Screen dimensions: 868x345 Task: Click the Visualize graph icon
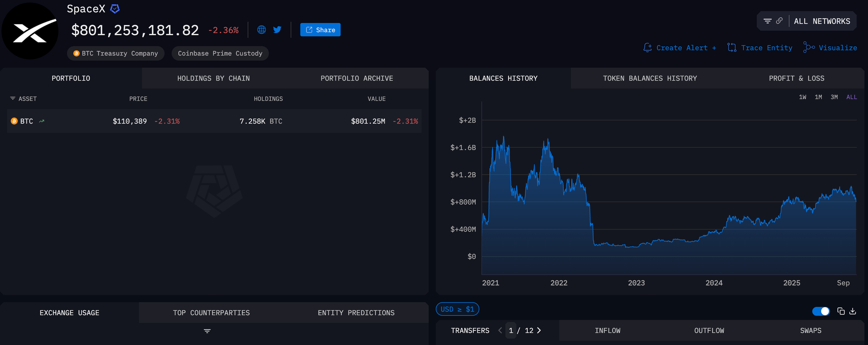pos(809,47)
